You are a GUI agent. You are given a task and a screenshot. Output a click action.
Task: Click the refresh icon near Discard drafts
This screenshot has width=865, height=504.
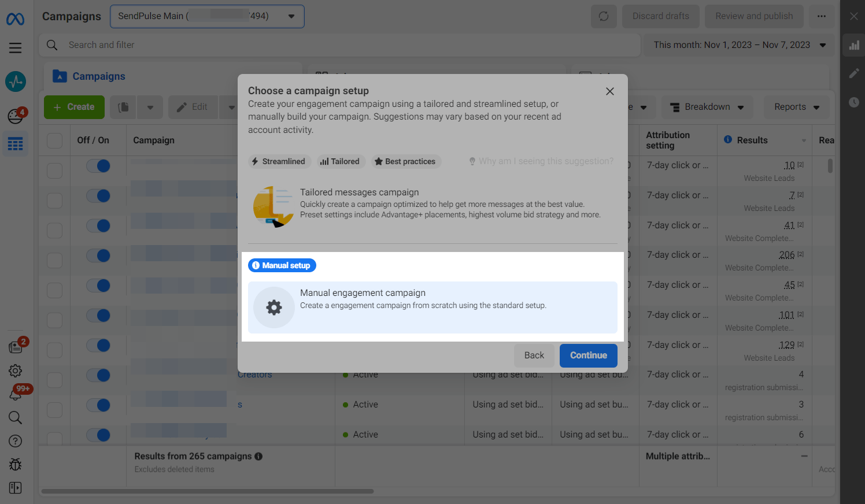click(604, 16)
